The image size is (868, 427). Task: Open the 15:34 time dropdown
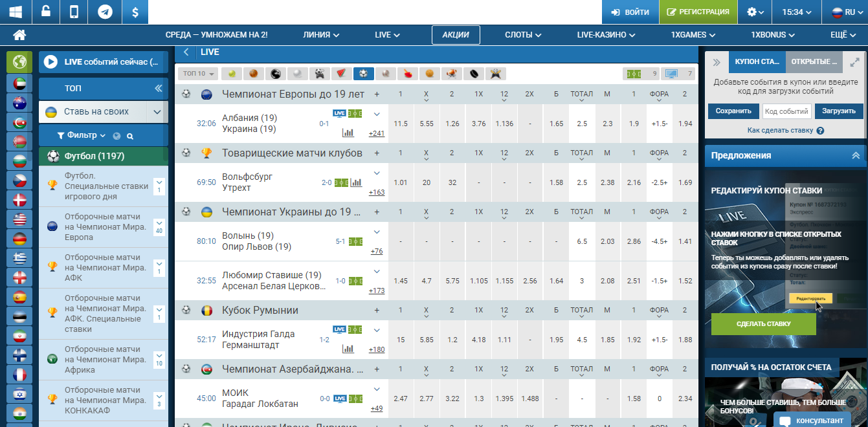[x=797, y=12]
